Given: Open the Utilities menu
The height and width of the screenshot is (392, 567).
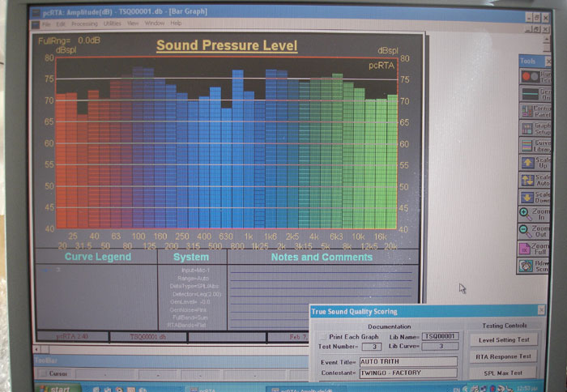Looking at the screenshot, I should pyautogui.click(x=112, y=23).
